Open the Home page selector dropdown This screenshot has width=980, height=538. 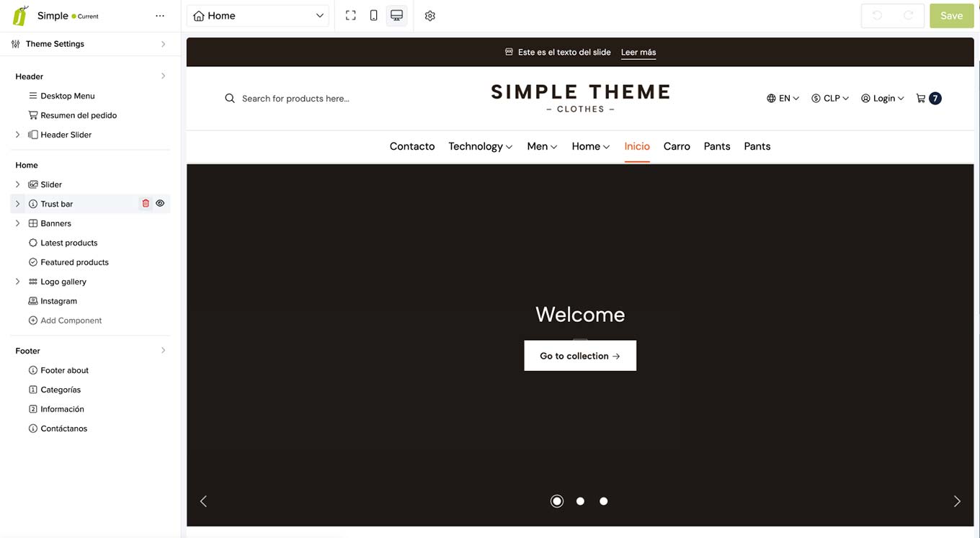[257, 14]
